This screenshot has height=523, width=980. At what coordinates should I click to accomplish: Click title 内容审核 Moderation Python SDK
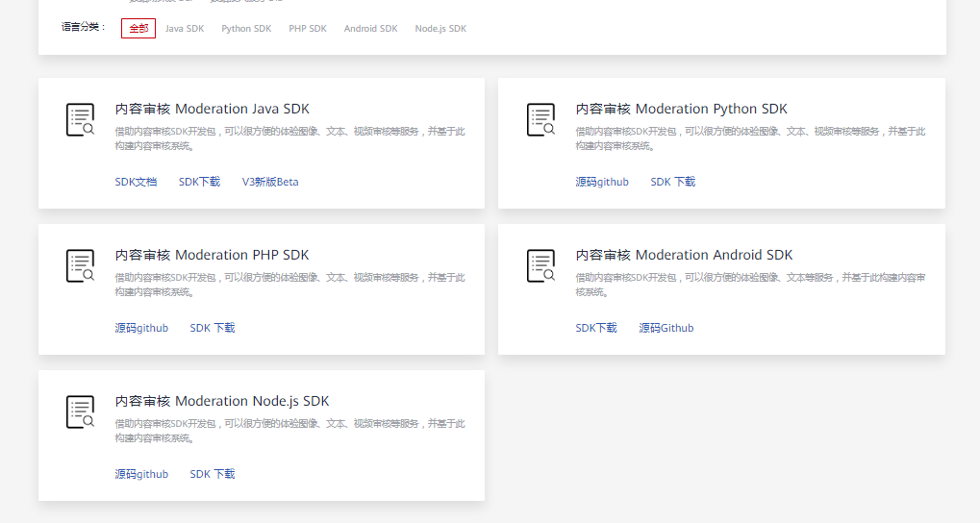click(681, 109)
